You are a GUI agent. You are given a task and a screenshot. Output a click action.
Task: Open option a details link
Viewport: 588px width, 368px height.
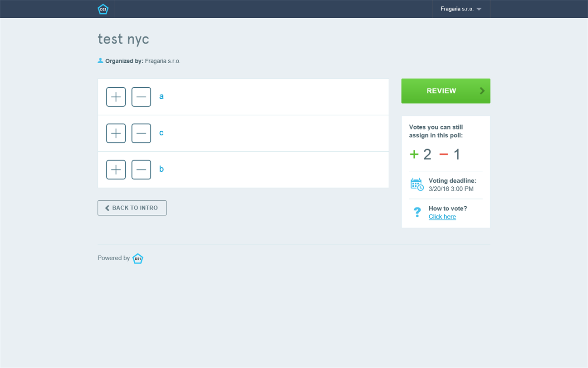(162, 96)
